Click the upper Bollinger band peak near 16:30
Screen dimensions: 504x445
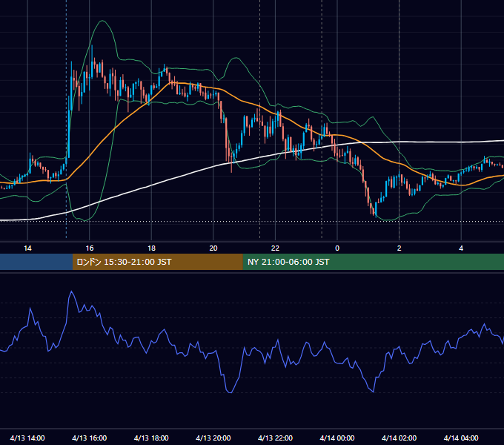click(x=102, y=21)
